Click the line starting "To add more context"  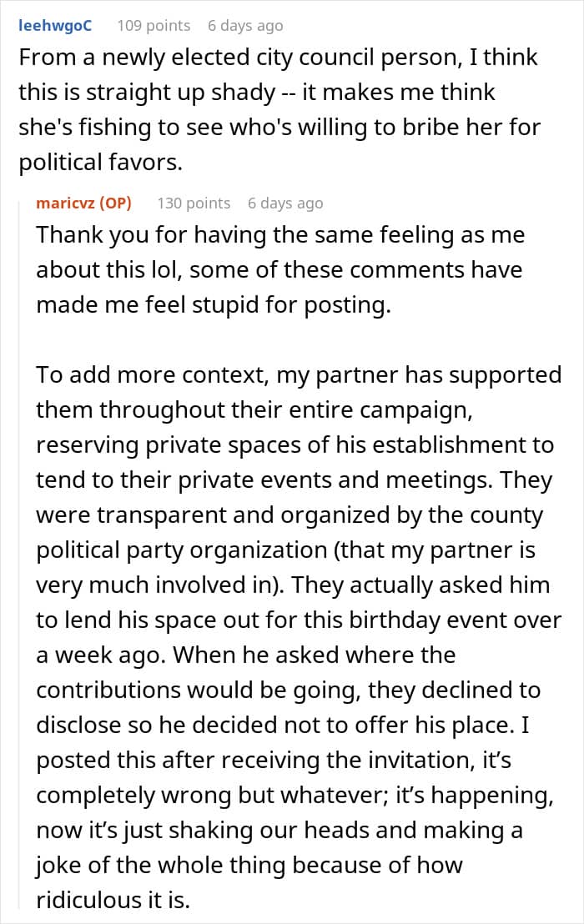click(x=299, y=375)
